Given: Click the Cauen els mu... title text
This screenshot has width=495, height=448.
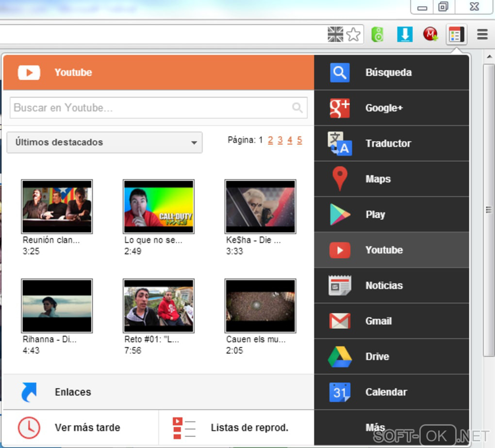Looking at the screenshot, I should (x=256, y=339).
